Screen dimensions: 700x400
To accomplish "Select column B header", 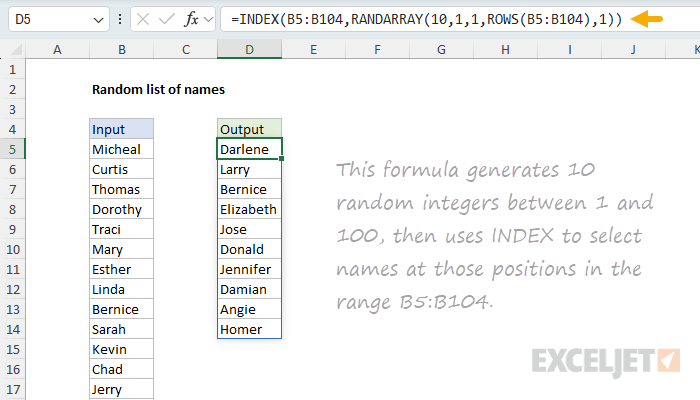I will click(121, 50).
